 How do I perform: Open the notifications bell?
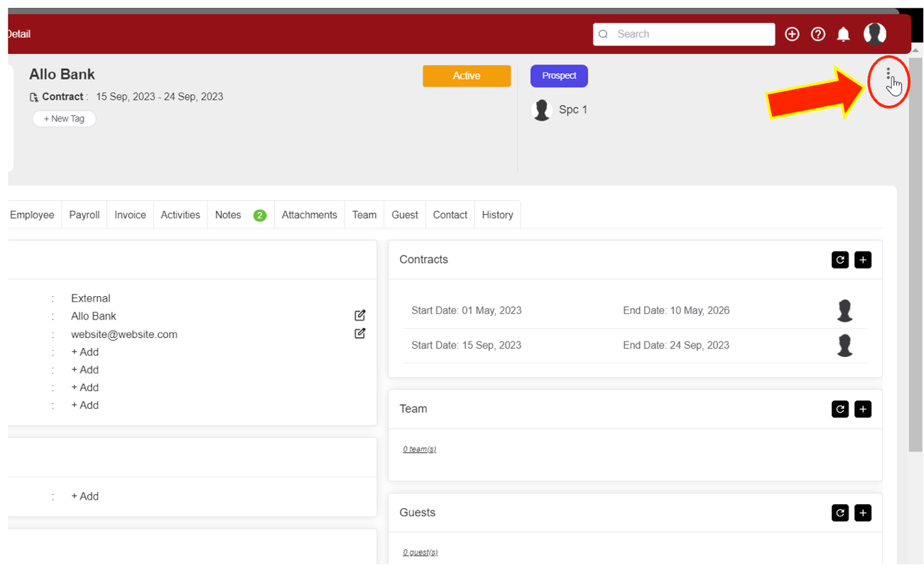[x=843, y=34]
